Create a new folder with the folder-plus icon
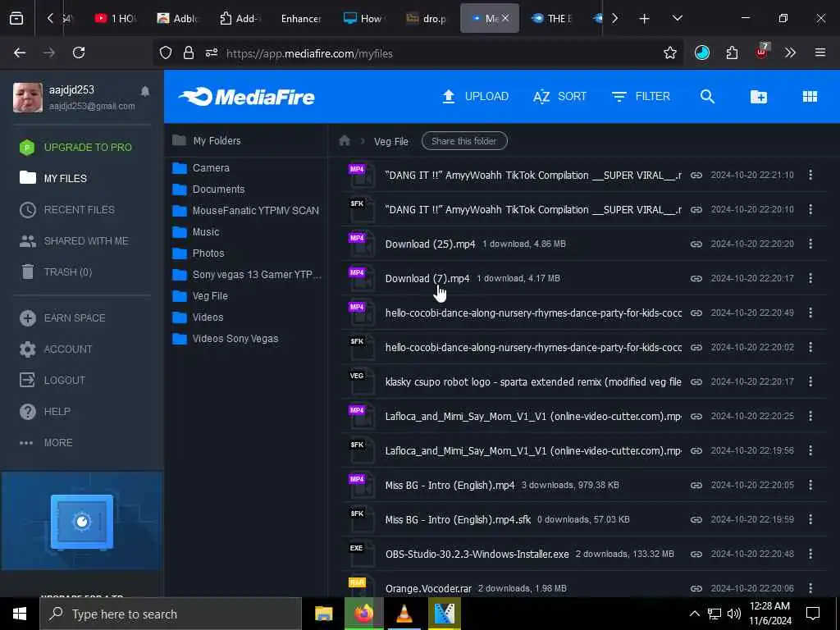 [x=759, y=97]
